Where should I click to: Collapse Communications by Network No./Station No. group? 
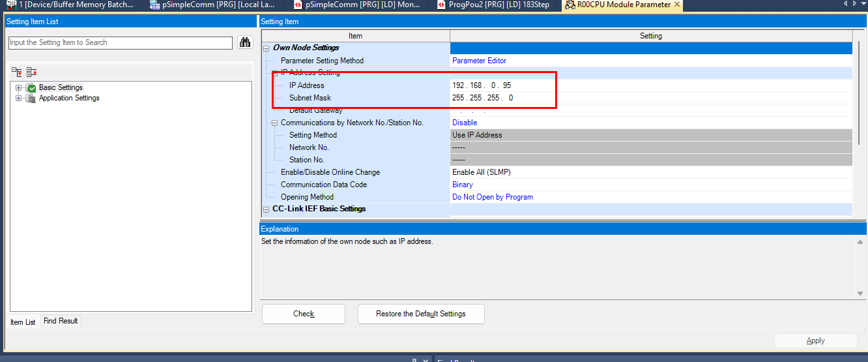click(275, 123)
